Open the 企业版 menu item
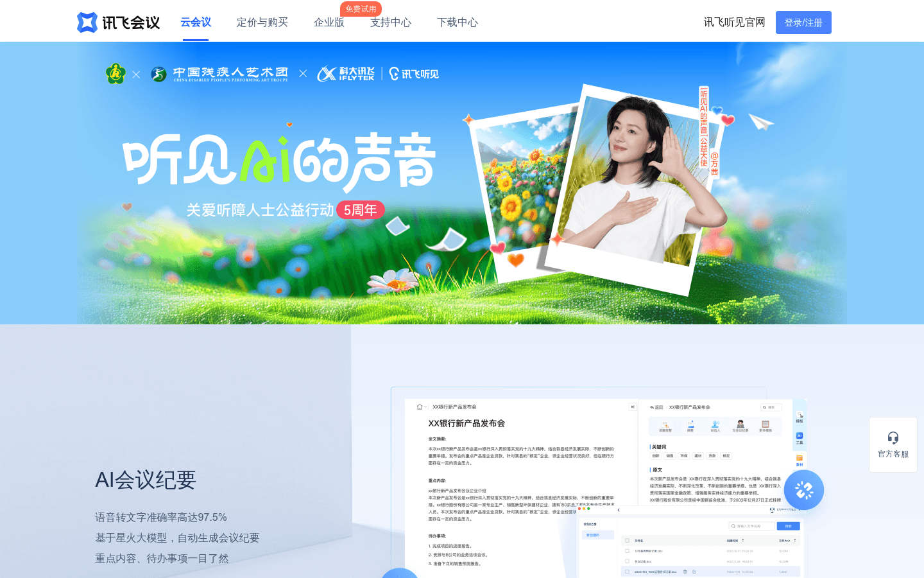 pos(329,22)
